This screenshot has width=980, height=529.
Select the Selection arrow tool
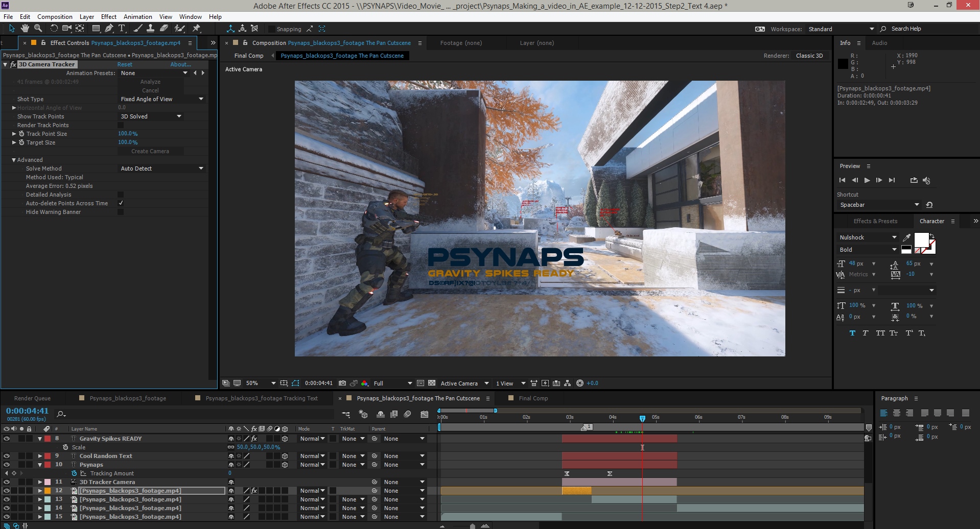coord(12,29)
